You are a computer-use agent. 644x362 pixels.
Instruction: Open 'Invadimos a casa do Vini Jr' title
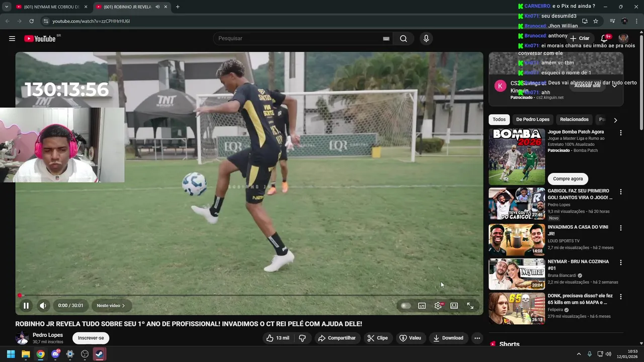pos(578,230)
